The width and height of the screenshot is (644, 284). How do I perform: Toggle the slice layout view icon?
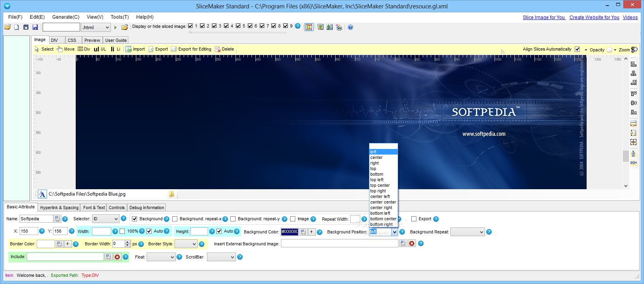(309, 27)
